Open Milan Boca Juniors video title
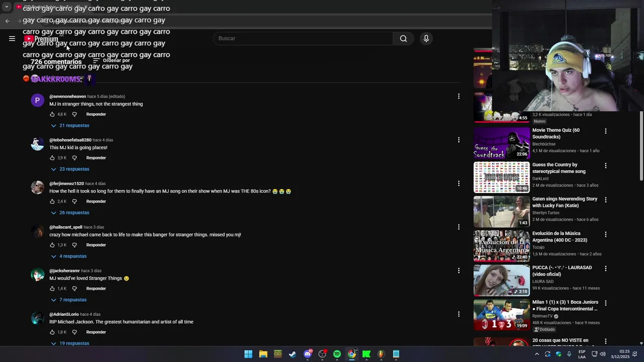 pyautogui.click(x=565, y=305)
